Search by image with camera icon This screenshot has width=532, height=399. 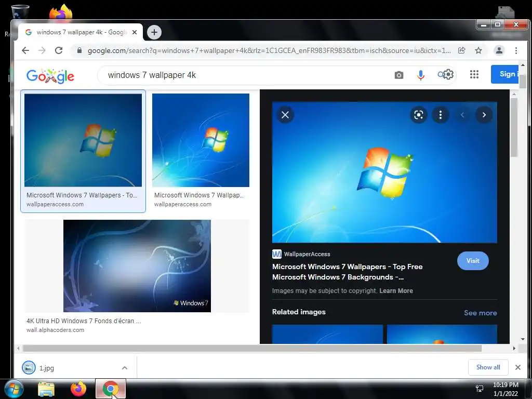click(399, 75)
